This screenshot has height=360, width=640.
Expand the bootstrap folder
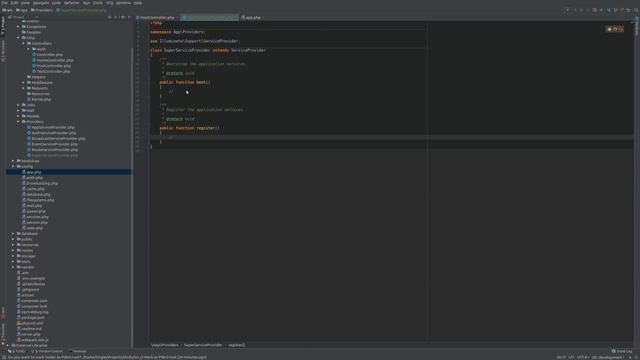(x=13, y=161)
